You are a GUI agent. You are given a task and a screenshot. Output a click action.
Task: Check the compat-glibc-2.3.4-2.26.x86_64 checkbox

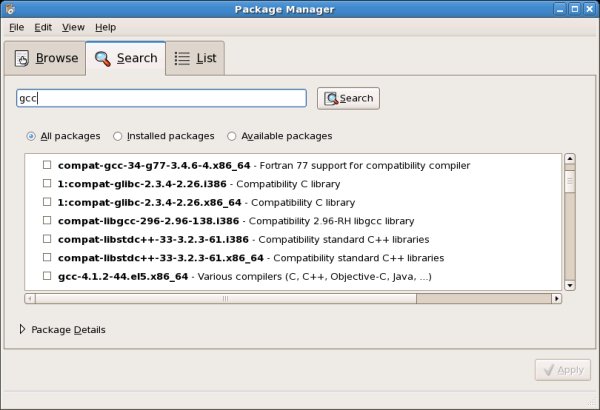tap(47, 202)
